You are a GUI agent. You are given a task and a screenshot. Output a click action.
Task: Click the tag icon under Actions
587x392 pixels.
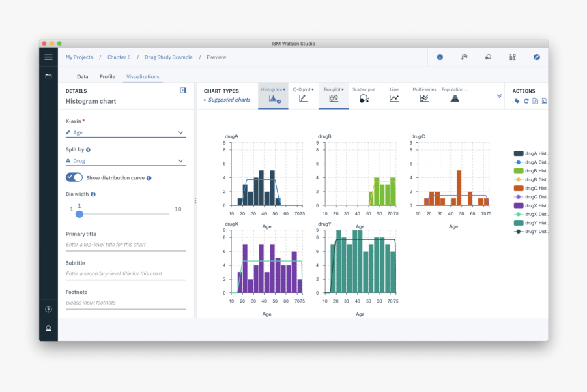click(x=517, y=101)
